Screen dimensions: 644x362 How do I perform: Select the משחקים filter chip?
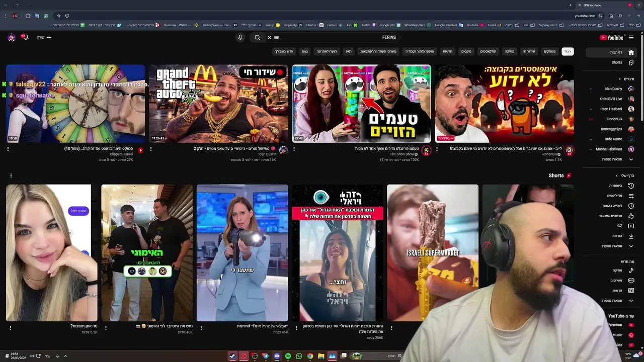[549, 51]
